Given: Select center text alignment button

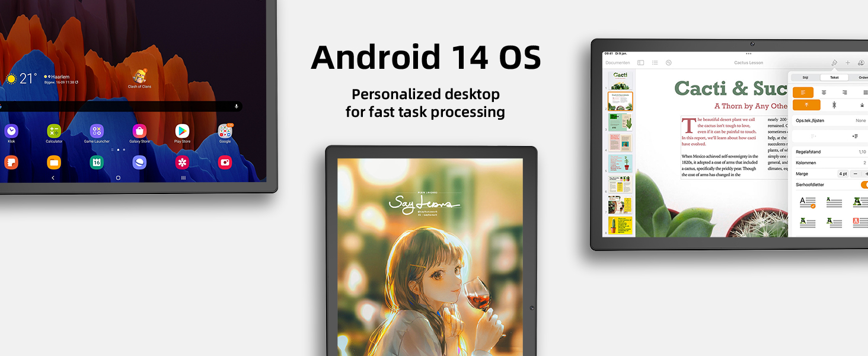Looking at the screenshot, I should 824,93.
